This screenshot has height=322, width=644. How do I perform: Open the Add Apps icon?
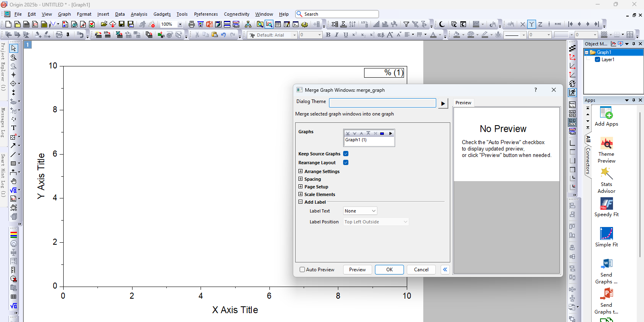[606, 113]
